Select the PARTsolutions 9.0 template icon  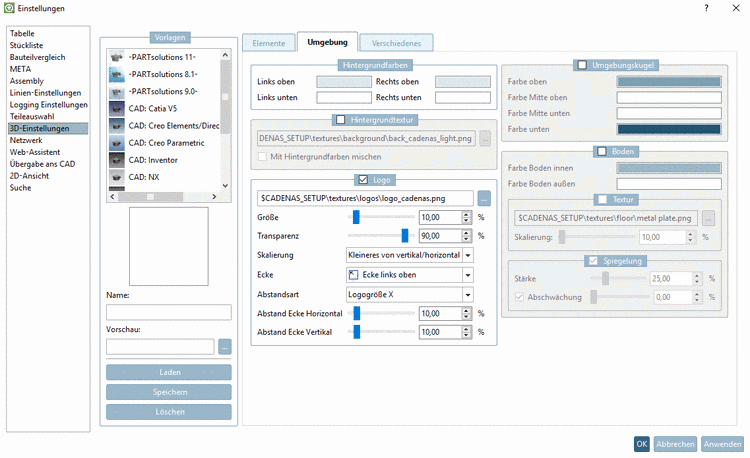click(117, 91)
